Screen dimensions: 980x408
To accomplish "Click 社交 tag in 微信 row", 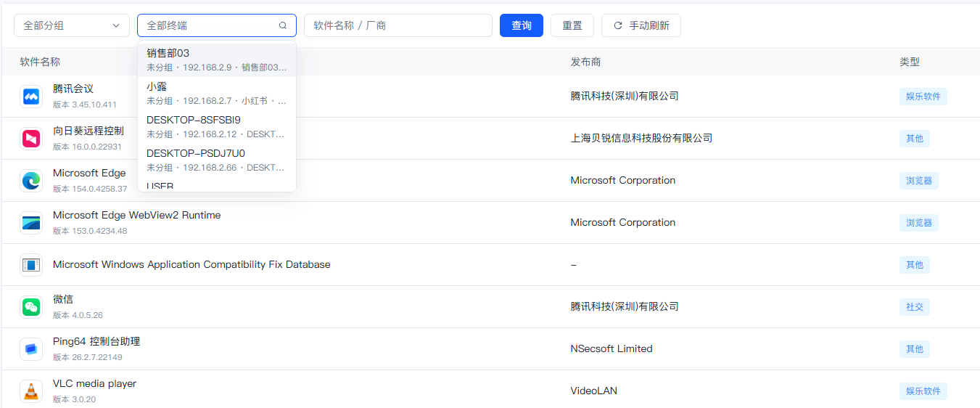I will click(915, 307).
